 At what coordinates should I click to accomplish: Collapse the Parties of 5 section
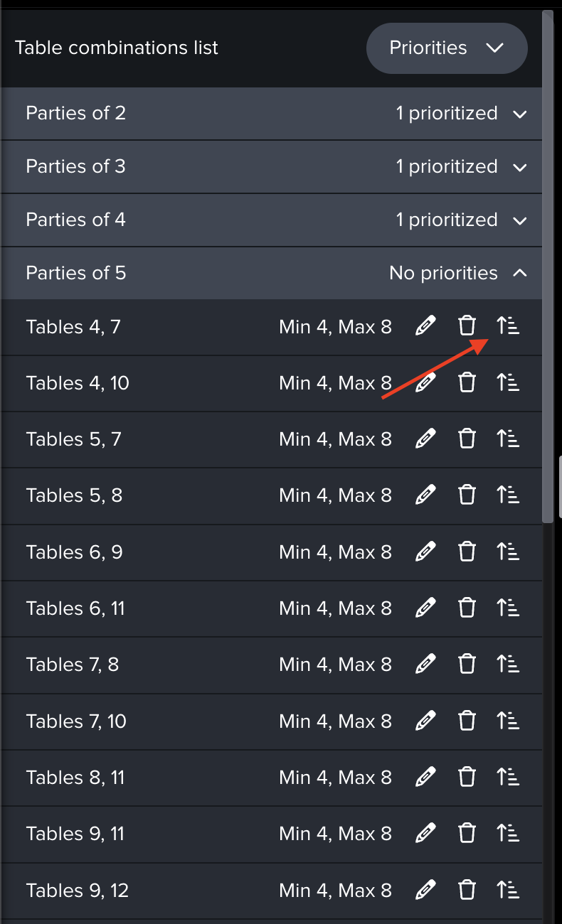coord(520,274)
